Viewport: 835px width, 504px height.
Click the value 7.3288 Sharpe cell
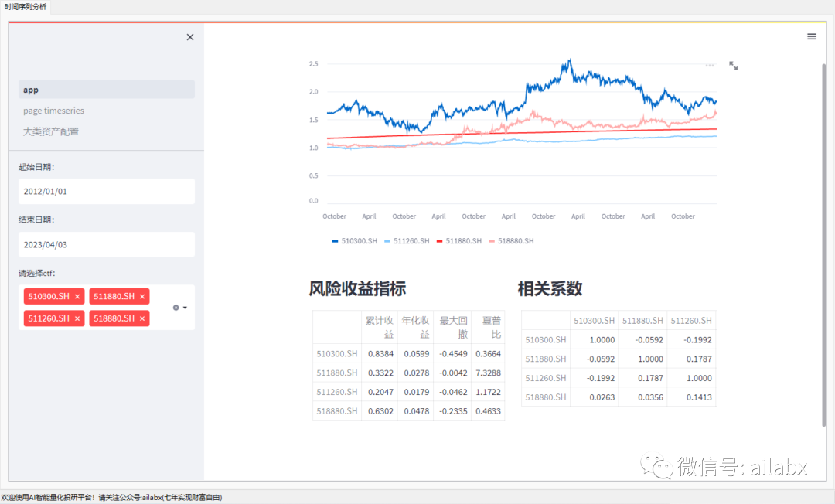click(489, 373)
